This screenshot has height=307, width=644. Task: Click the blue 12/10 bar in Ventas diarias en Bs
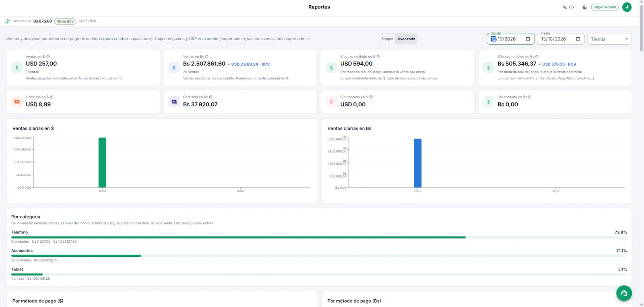tap(417, 163)
